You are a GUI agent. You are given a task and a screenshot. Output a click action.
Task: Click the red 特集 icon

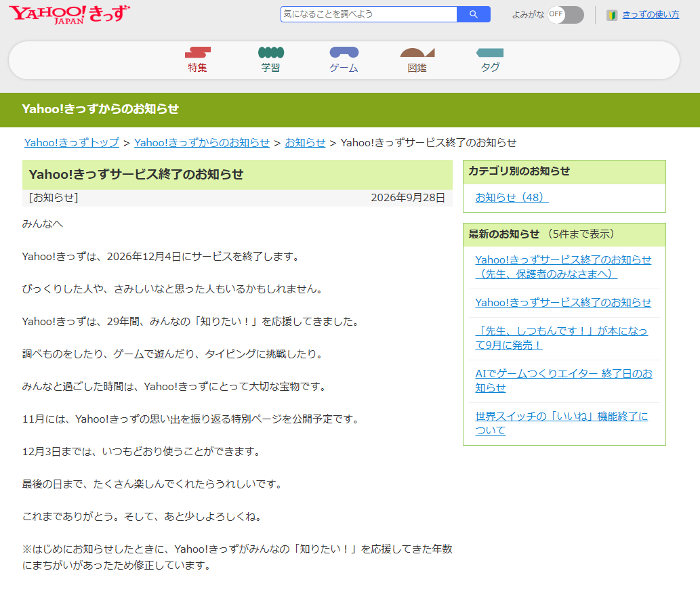click(198, 53)
